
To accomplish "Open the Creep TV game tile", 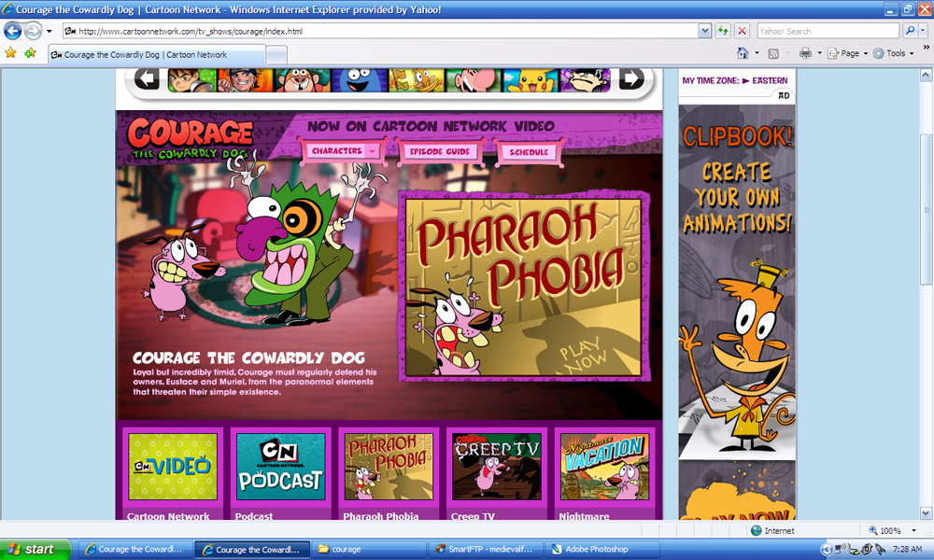I will [x=497, y=466].
